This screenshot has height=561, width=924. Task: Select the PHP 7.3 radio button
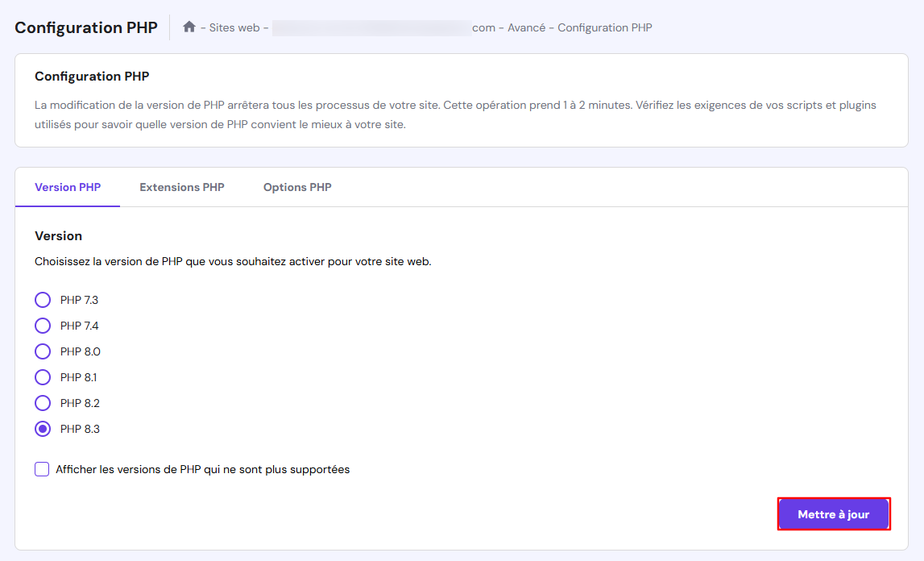(x=43, y=300)
